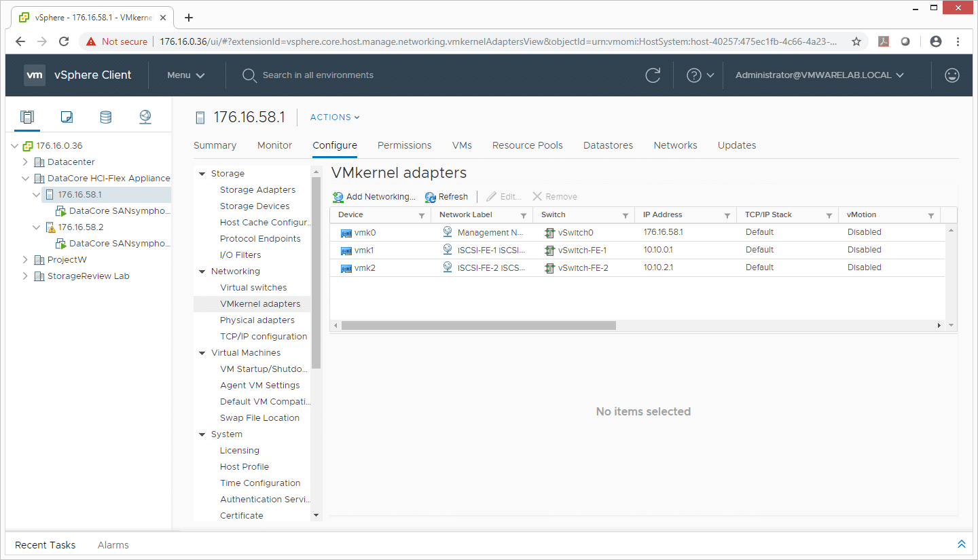
Task: Open the browser profile icon
Action: (x=936, y=41)
